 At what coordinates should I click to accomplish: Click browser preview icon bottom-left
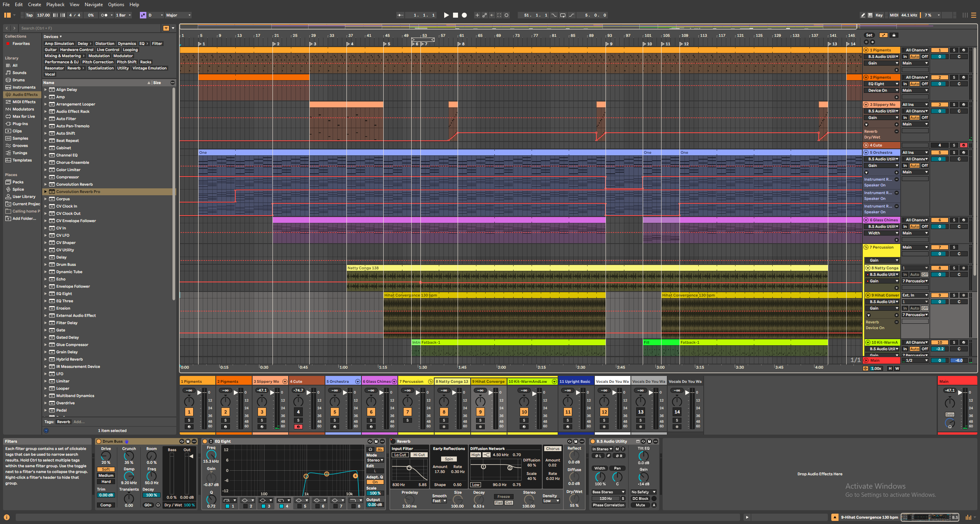click(x=46, y=431)
